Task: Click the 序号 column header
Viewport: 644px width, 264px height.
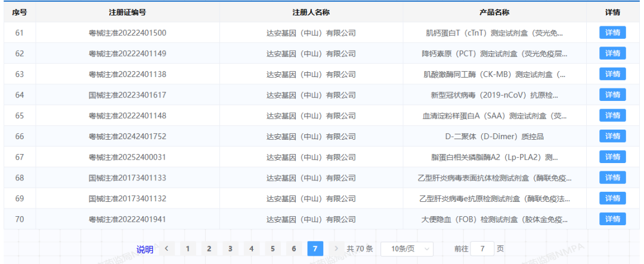Action: tap(19, 13)
